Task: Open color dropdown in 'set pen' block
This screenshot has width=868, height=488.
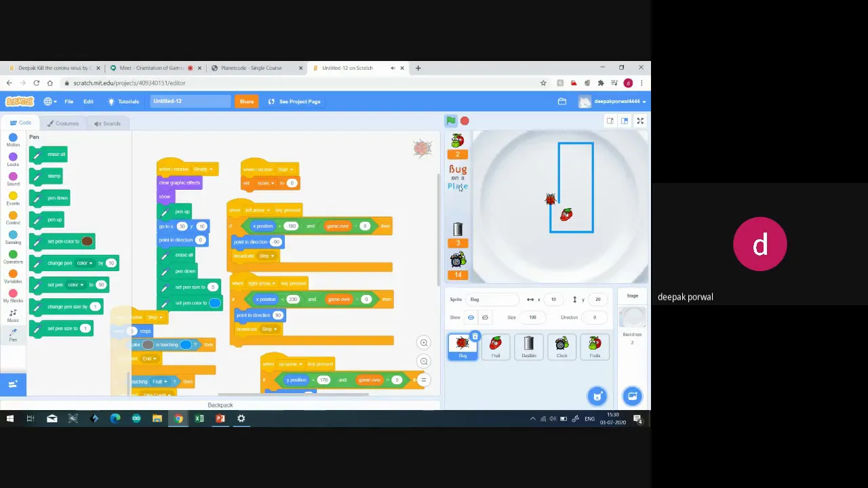Action: [x=76, y=285]
